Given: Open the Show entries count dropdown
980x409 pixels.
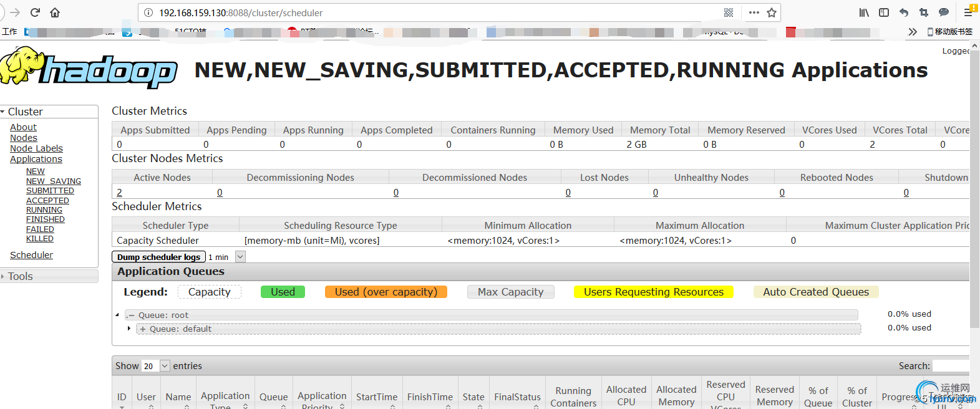Looking at the screenshot, I should 155,366.
